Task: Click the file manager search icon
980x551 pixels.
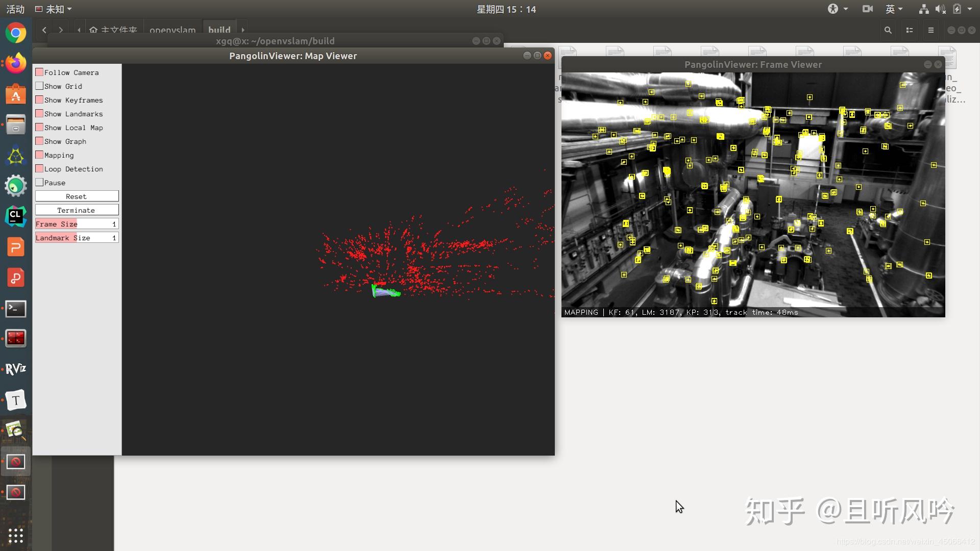Action: coord(888,31)
